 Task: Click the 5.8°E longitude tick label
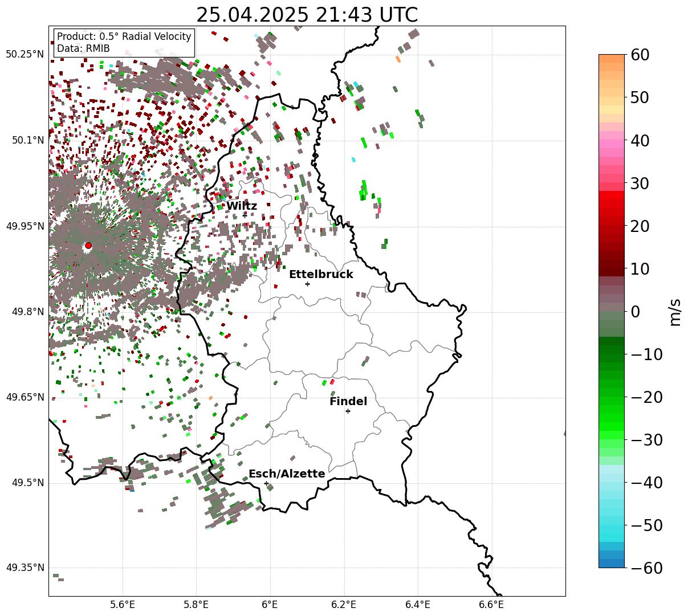click(197, 604)
